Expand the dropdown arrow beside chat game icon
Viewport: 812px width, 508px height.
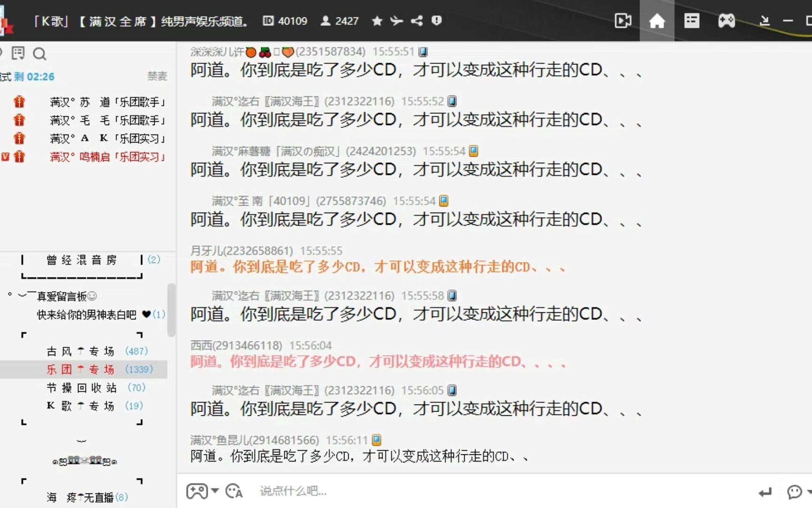pos(215,491)
